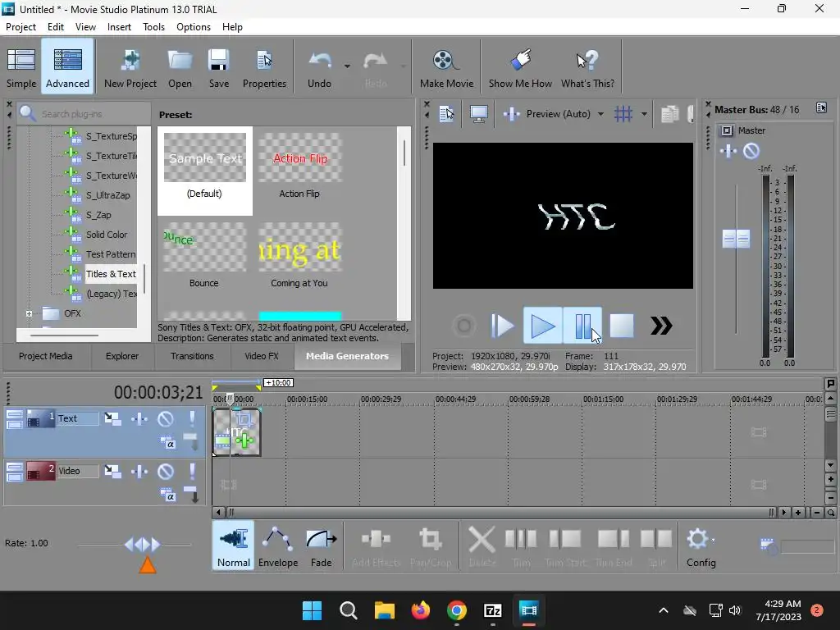Select Fade edit tool
The width and height of the screenshot is (840, 630).
coord(321,546)
